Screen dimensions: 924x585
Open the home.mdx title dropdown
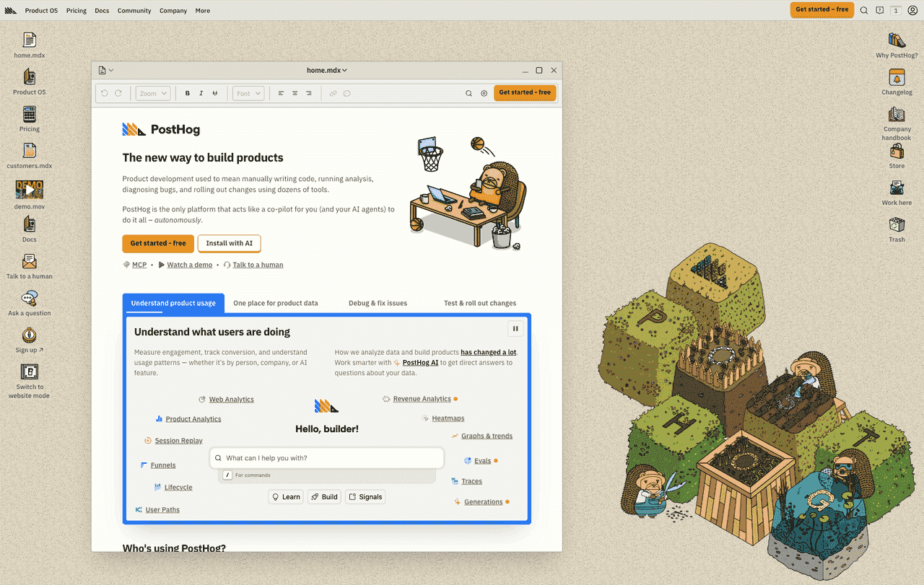(x=327, y=70)
